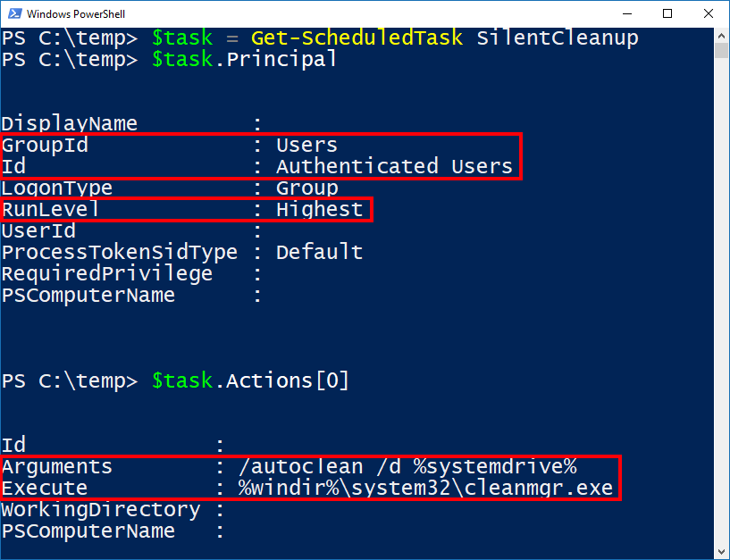Click the LogonType Group value
This screenshot has width=730, height=560.
(x=306, y=188)
